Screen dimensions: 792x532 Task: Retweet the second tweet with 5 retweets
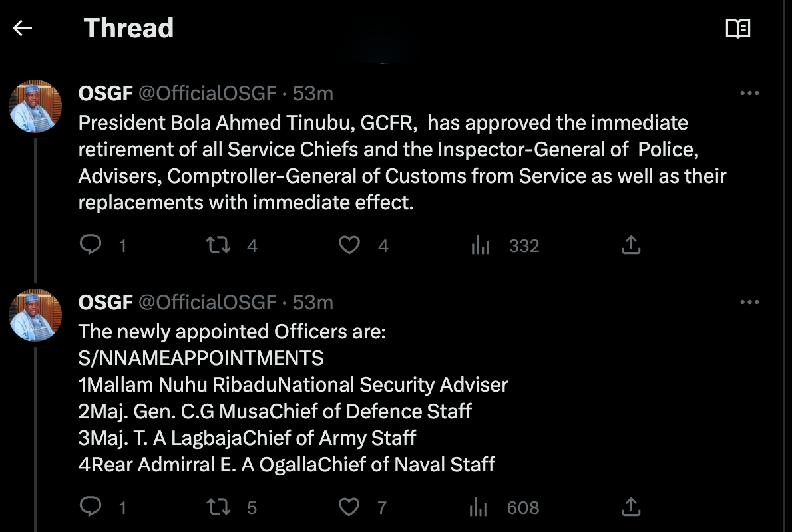(x=218, y=507)
